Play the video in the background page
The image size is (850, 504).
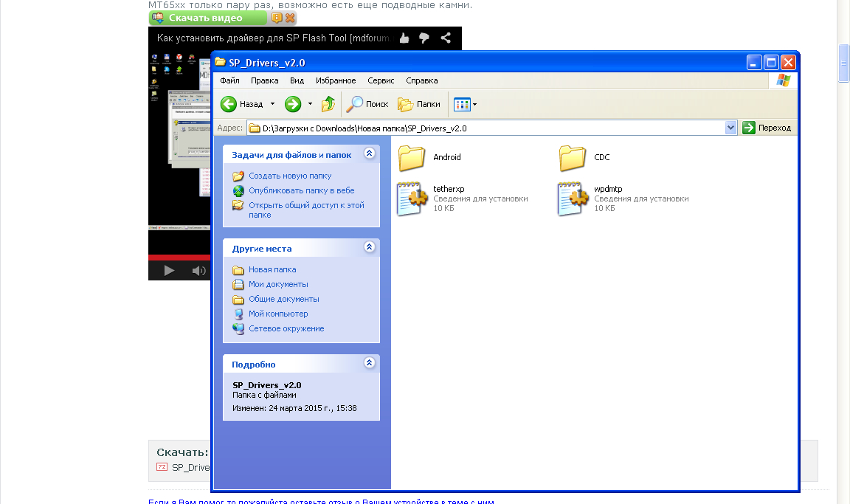click(x=169, y=271)
